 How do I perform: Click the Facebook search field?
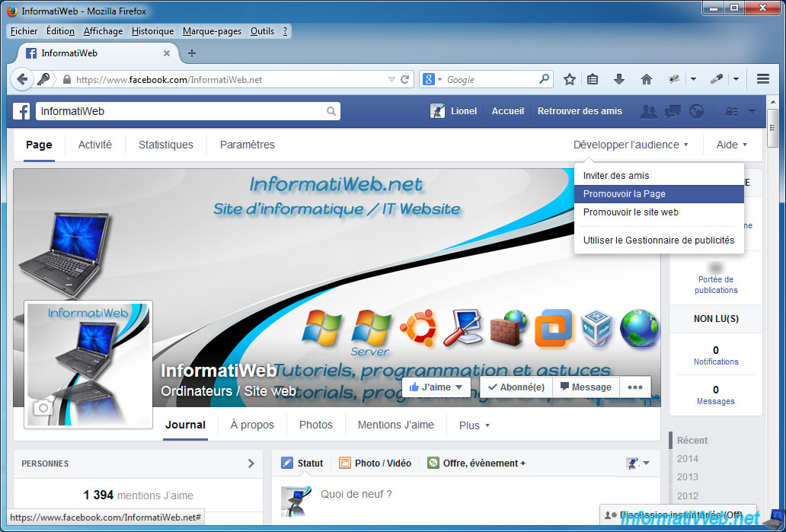[x=181, y=111]
